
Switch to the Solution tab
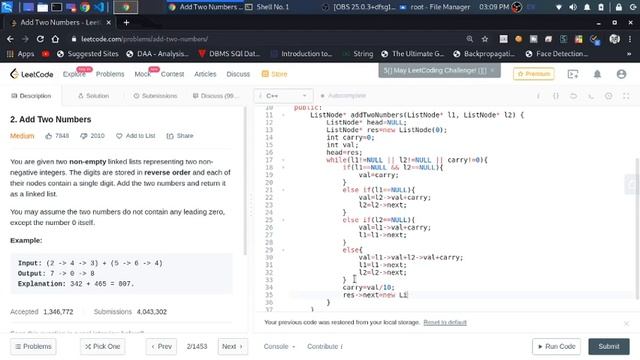point(93,96)
